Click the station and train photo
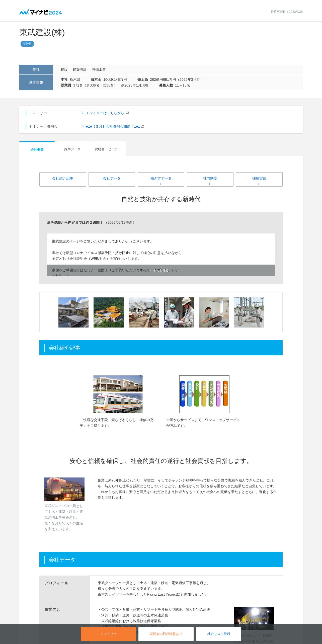This screenshot has width=322, height=644. [118, 394]
